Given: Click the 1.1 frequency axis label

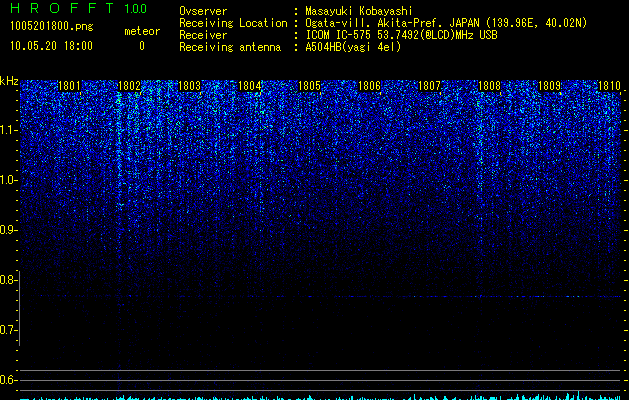Looking at the screenshot, I should tap(8, 130).
